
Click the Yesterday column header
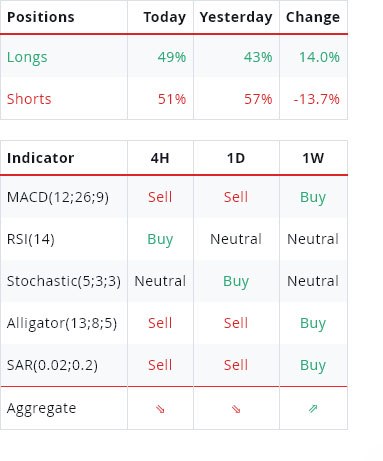tap(236, 17)
